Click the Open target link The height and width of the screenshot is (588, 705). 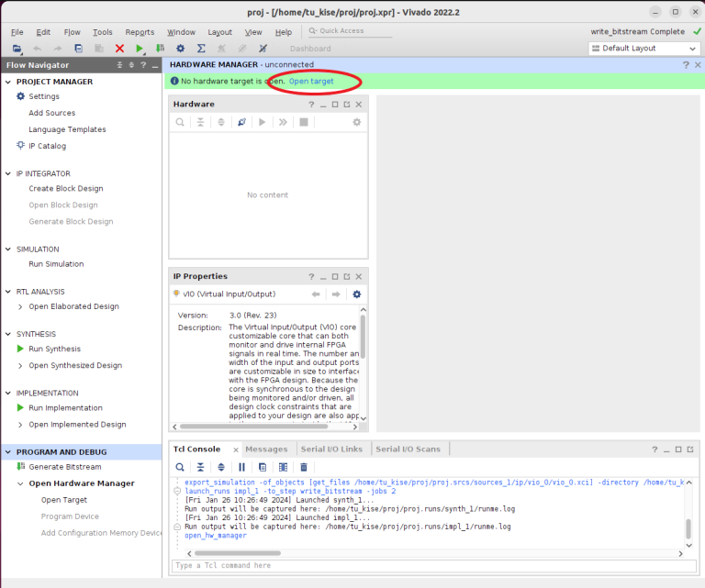click(311, 82)
